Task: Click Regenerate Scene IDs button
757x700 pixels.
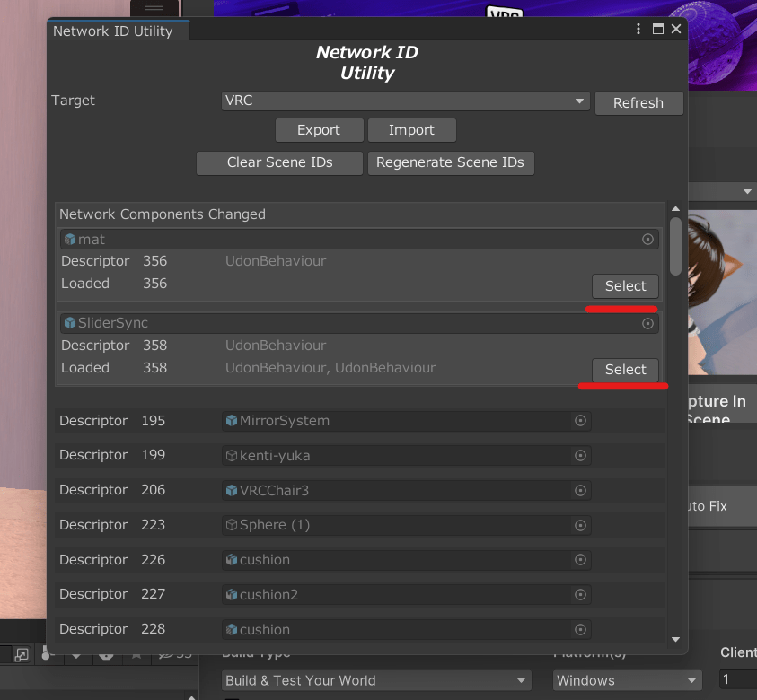Action: pos(450,162)
